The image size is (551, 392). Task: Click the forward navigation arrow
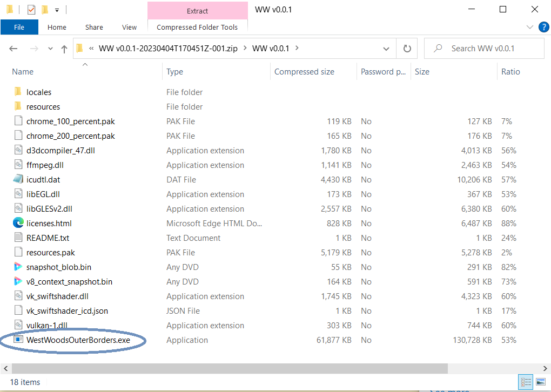[34, 49]
